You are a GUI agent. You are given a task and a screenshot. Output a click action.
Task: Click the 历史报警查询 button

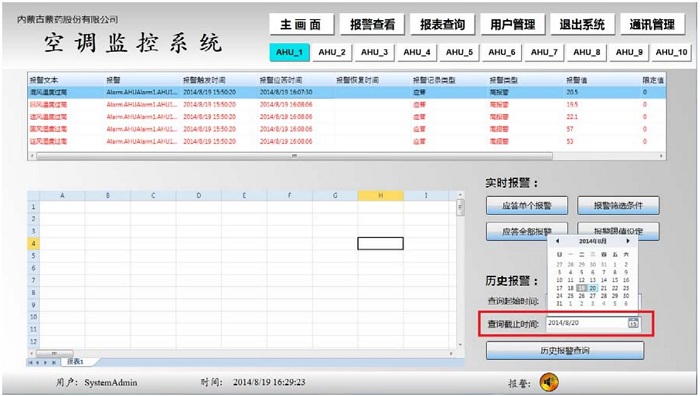pos(565,350)
